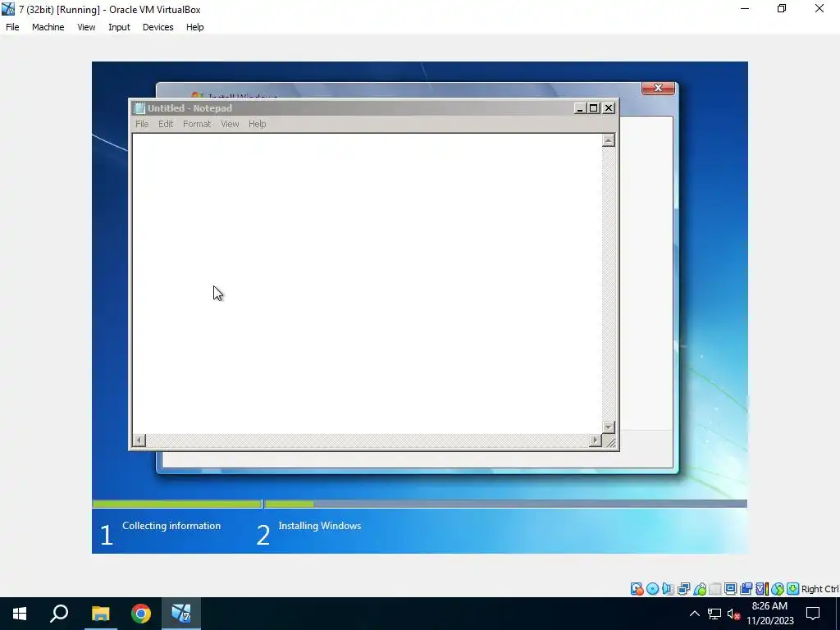Image resolution: width=840 pixels, height=630 pixels.
Task: Click mouse integration indicator icon
Action: click(x=778, y=589)
